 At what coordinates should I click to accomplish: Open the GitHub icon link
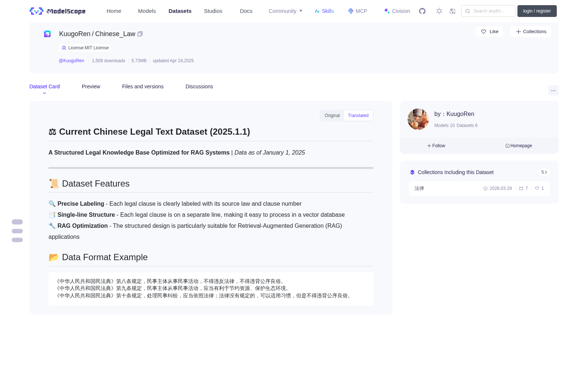coord(422,11)
